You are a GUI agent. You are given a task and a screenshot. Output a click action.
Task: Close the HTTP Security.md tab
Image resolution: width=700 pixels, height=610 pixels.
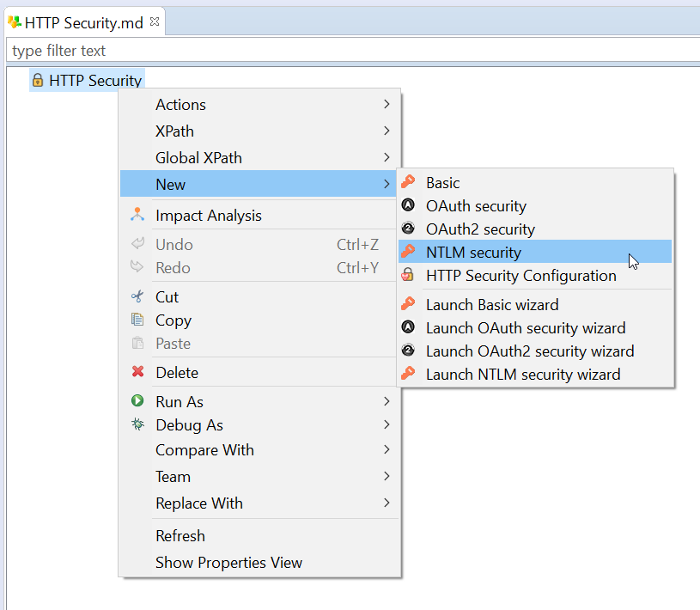tap(155, 21)
